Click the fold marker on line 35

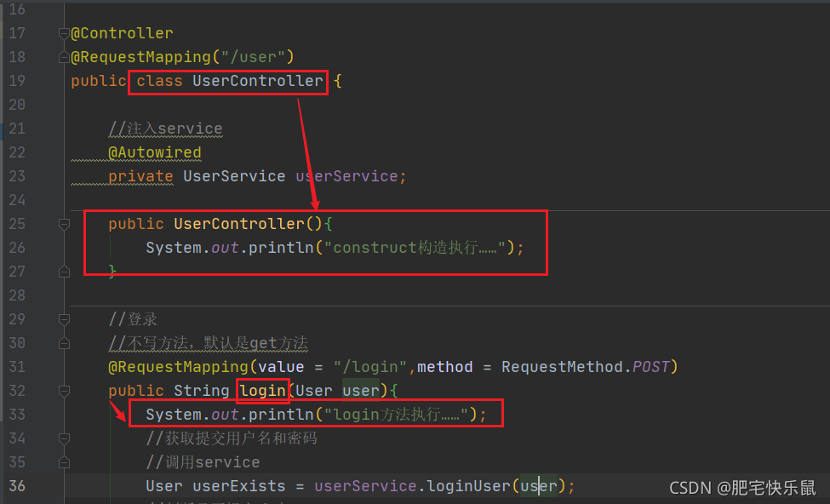tap(64, 462)
